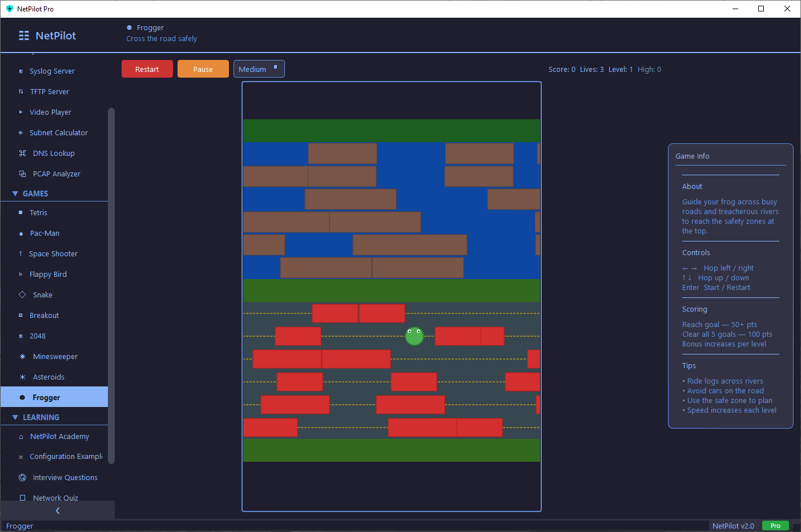Image resolution: width=801 pixels, height=532 pixels.
Task: Collapse the GAMES section
Action: pos(15,194)
